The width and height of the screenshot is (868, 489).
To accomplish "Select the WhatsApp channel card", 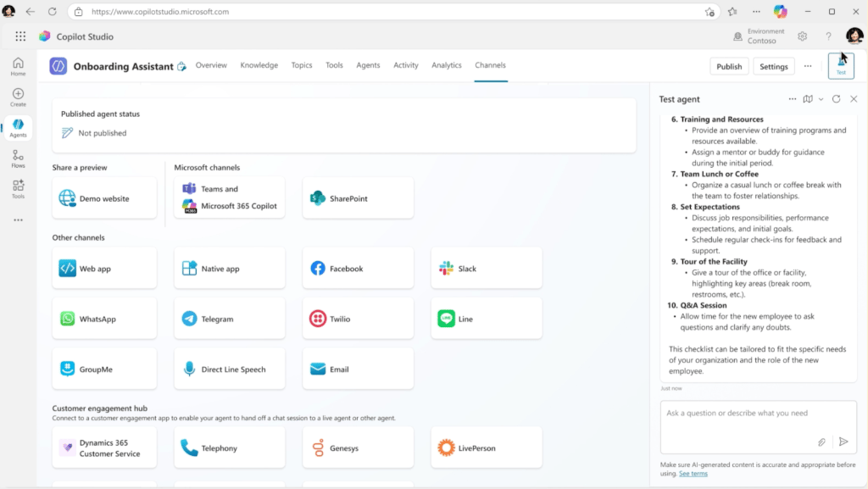I will pos(104,318).
